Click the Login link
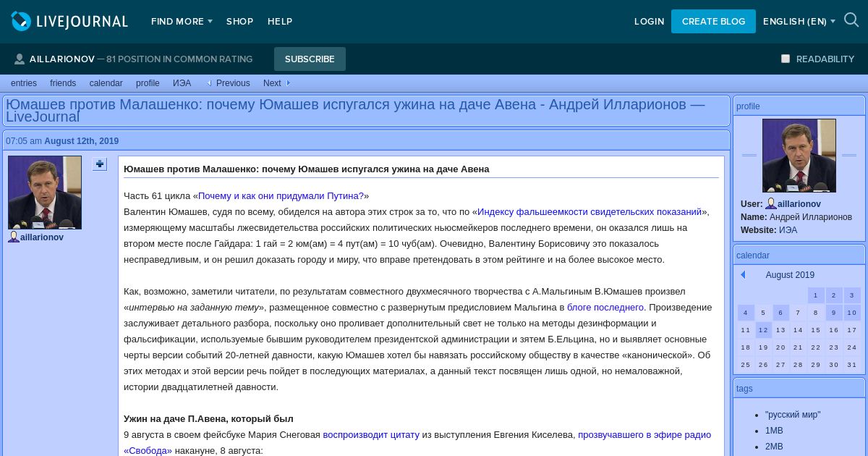This screenshot has width=868, height=456. (x=649, y=22)
